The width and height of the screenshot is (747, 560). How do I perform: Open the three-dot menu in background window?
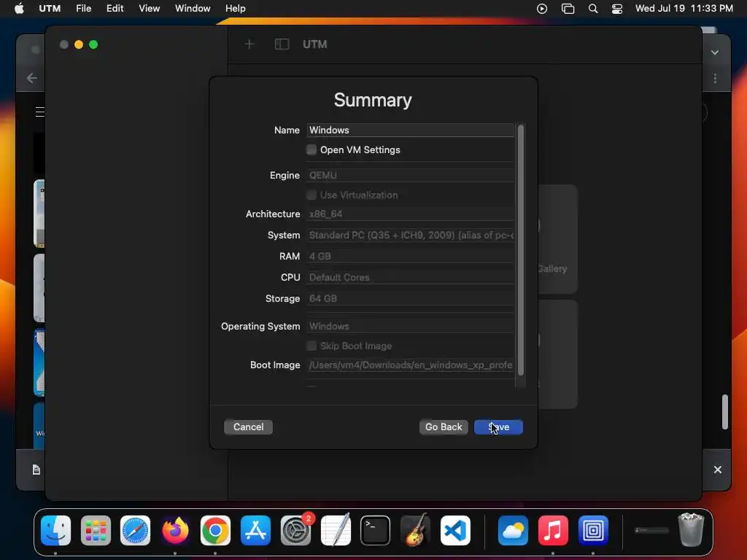point(715,78)
